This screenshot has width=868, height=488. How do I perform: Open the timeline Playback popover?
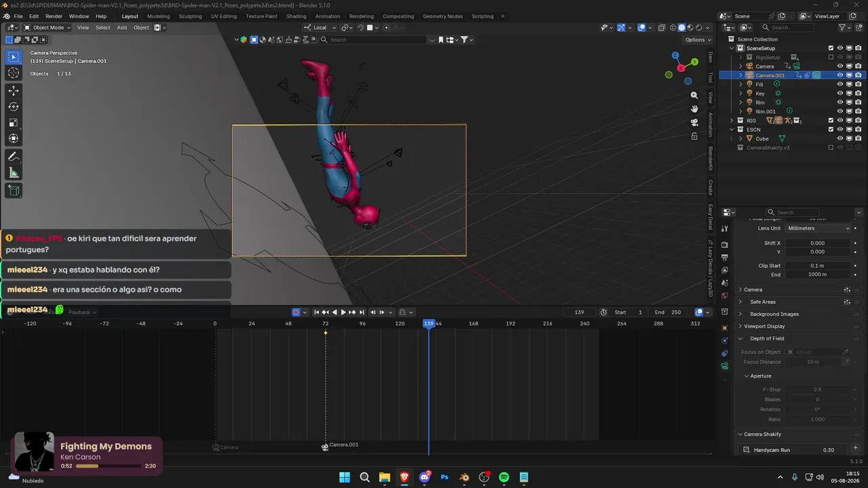81,312
